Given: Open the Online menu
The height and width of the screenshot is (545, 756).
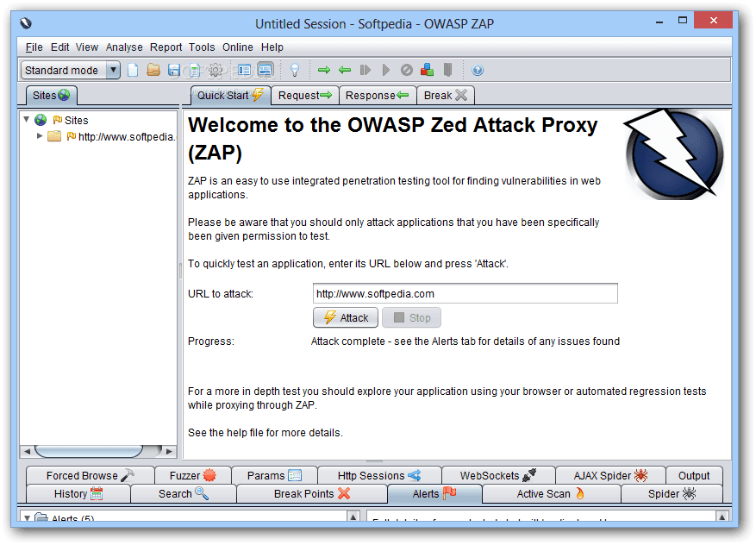Looking at the screenshot, I should click(x=238, y=47).
